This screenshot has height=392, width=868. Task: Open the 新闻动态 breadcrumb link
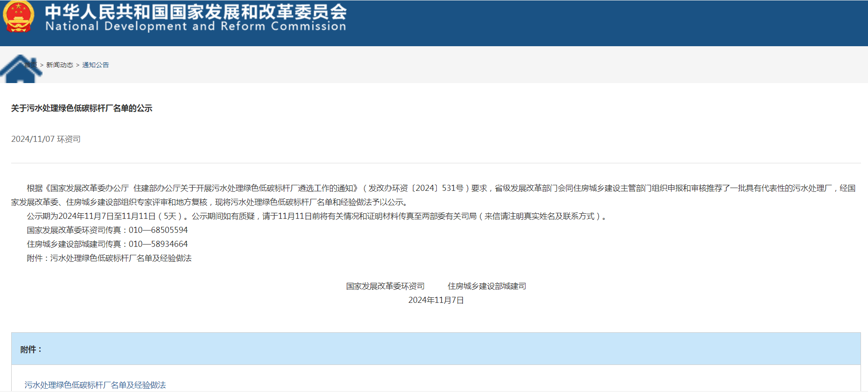coord(60,65)
